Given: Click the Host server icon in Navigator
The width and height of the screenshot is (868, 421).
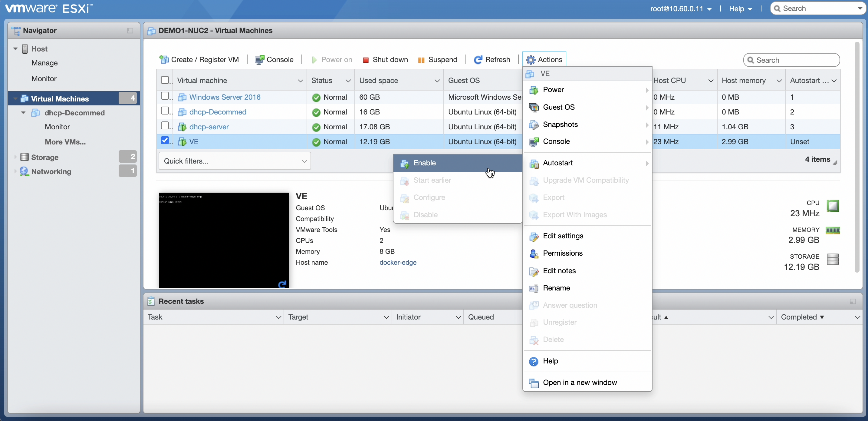Looking at the screenshot, I should pyautogui.click(x=25, y=49).
